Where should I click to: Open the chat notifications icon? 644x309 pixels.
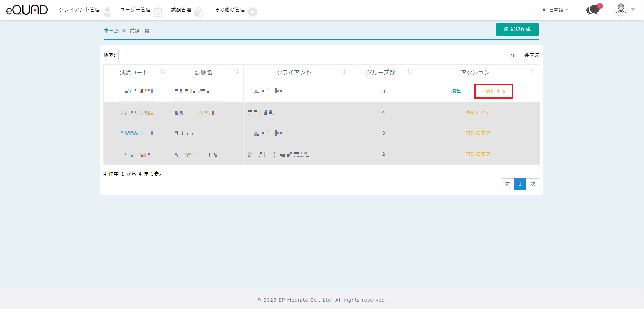coord(593,10)
